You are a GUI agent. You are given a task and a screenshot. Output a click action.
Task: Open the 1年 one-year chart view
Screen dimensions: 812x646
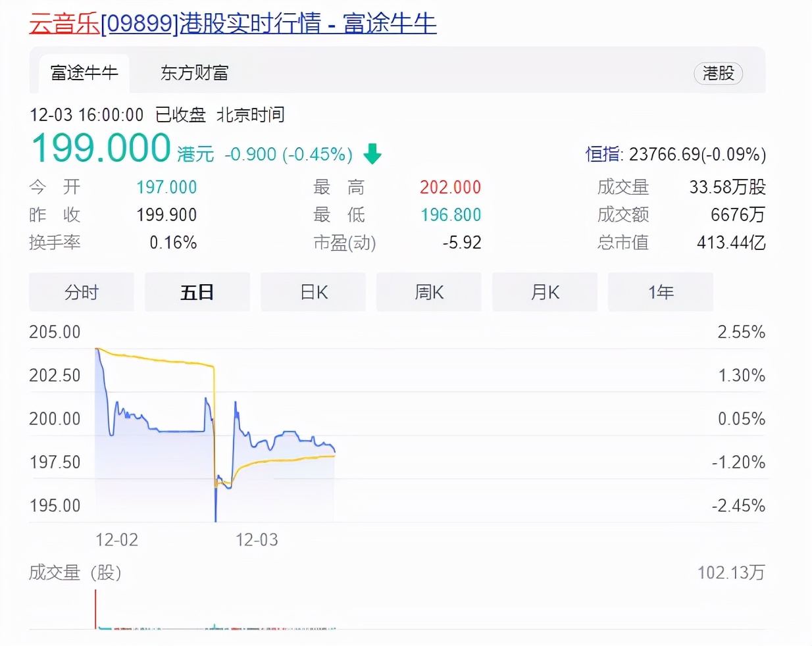pos(660,292)
